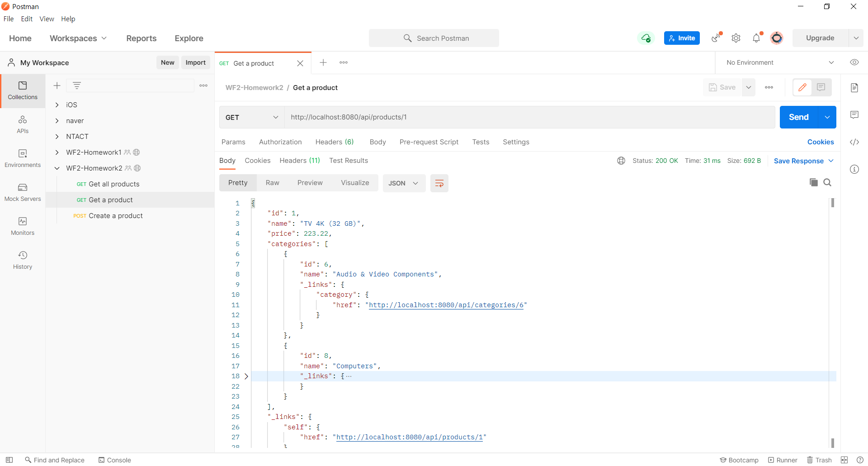Screen dimensions: 868x466
Task: Expand the WF2-Homework1 collection
Action: coord(57,152)
